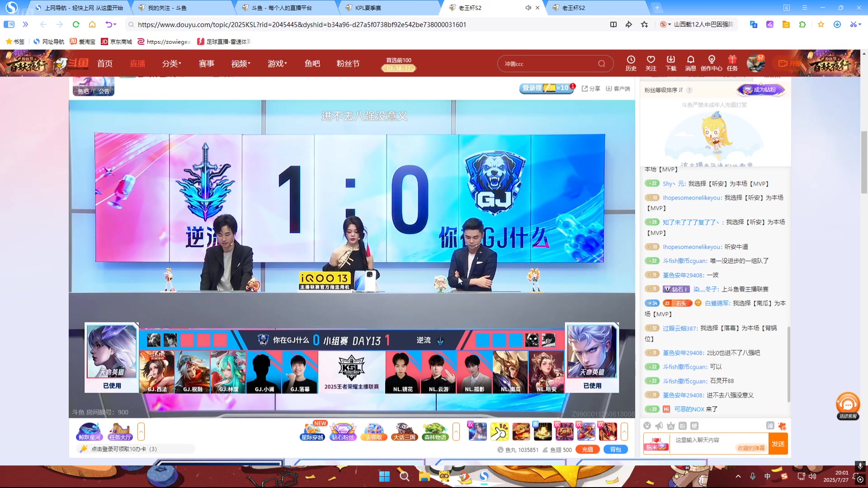868x488 pixels.
Task: Click the 发送 send button
Action: [778, 444]
